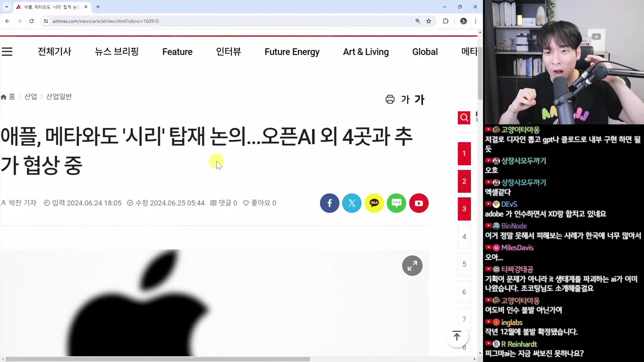Open the Chrome profile avatar
644x362 pixels.
[x=463, y=21]
